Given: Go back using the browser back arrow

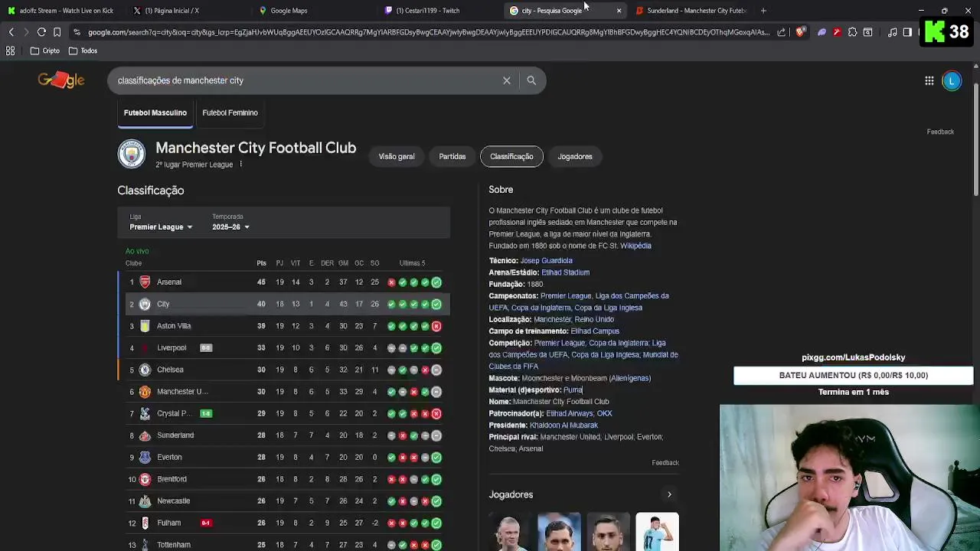Looking at the screenshot, I should click(x=11, y=32).
